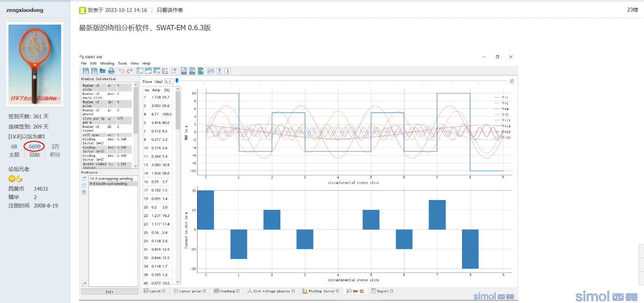Image resolution: width=644 pixels, height=303 pixels.
Task: Click the Phase [deg] input field
Action: [169, 81]
